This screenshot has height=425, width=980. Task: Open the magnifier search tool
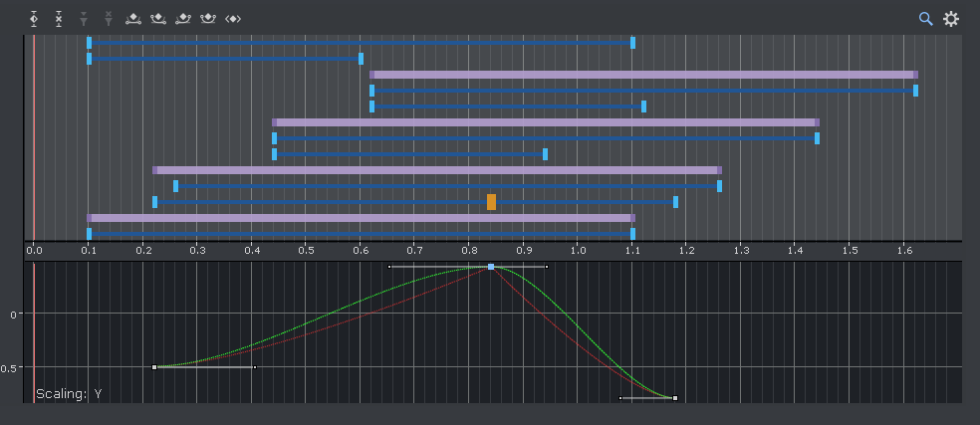(925, 19)
